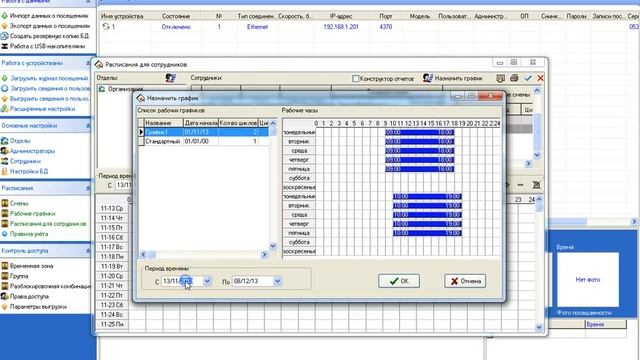The height and width of the screenshot is (360, 640).
Task: Open Отделы in main settings
Action: pyautogui.click(x=20, y=140)
